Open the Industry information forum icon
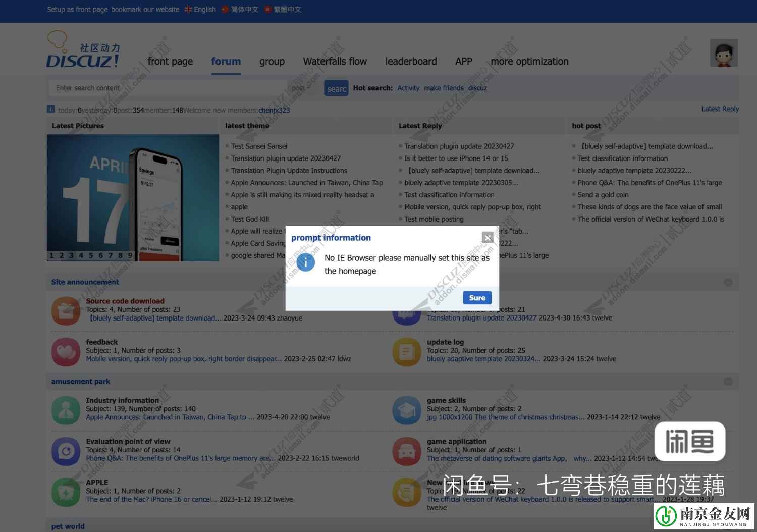The height and width of the screenshot is (532, 757). [66, 410]
